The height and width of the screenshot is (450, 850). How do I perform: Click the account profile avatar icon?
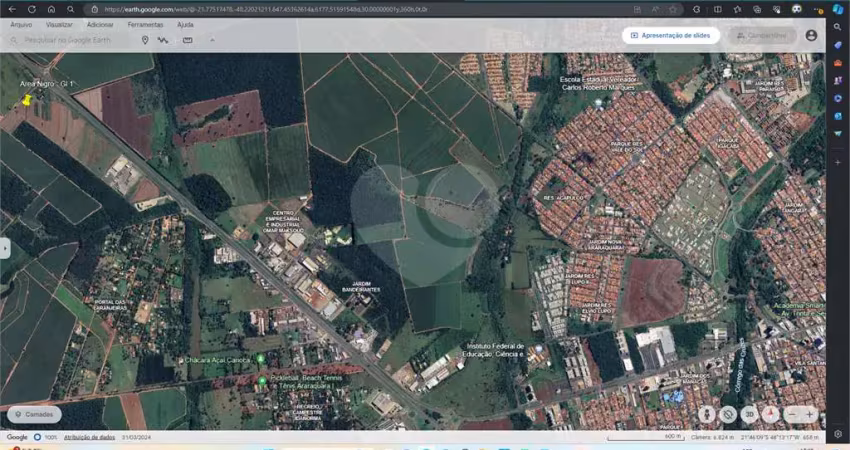click(811, 35)
